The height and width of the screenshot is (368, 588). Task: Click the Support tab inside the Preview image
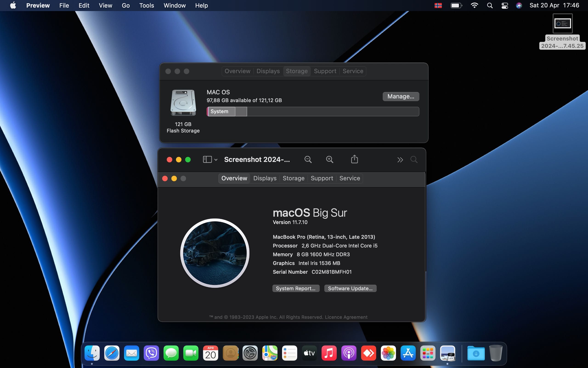(x=322, y=178)
